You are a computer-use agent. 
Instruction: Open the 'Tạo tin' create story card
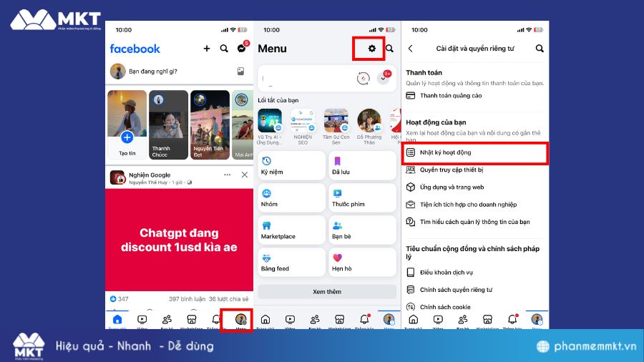(127, 124)
